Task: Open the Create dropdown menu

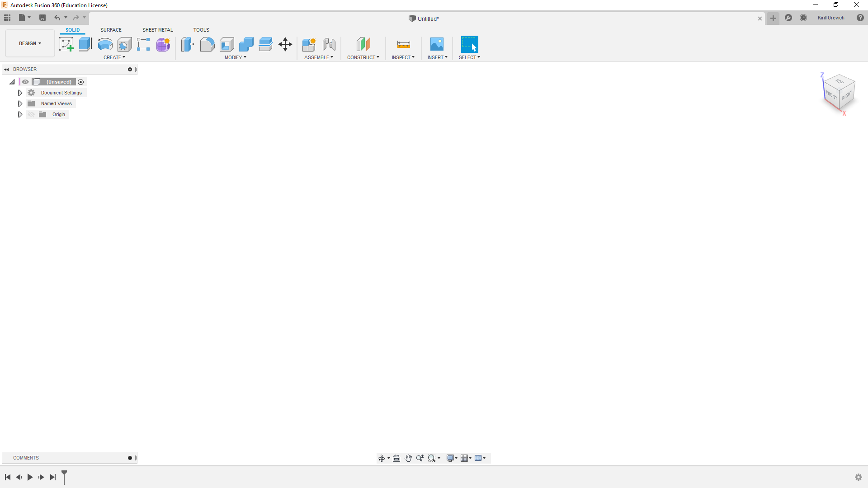Action: coord(113,57)
